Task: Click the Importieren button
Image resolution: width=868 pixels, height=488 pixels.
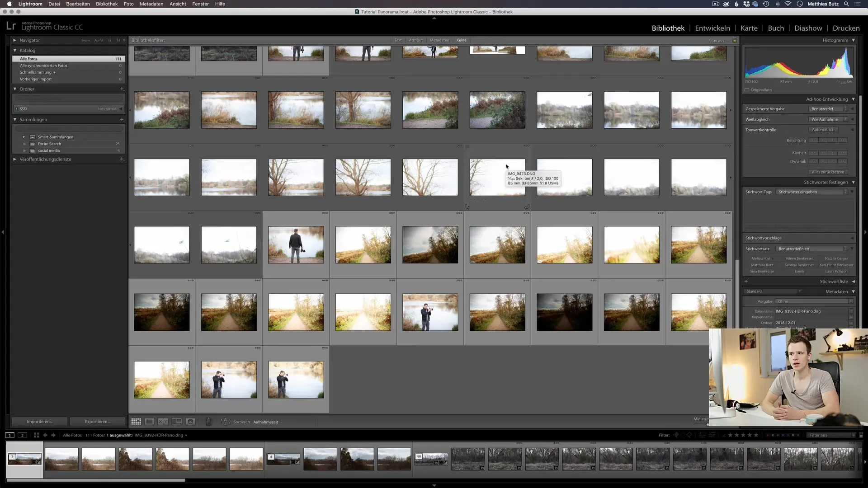Action: (x=39, y=422)
